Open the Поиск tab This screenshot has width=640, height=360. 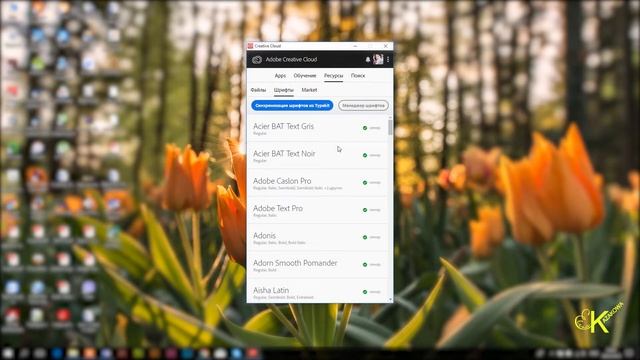pos(358,76)
